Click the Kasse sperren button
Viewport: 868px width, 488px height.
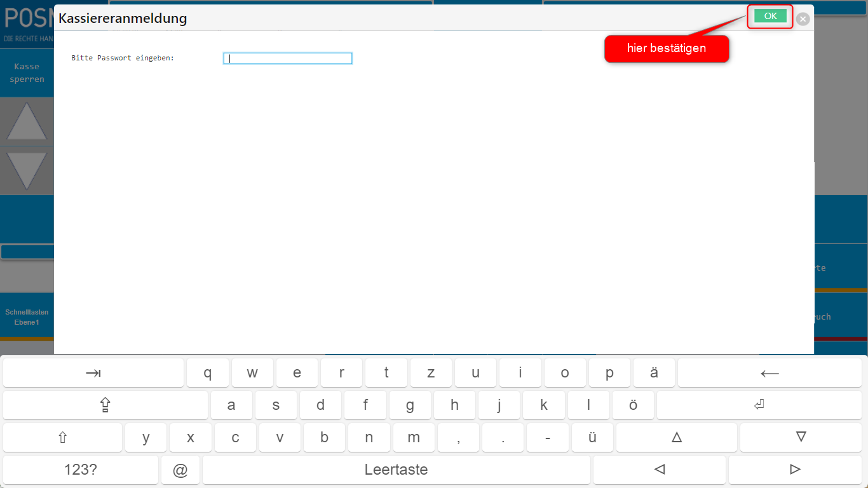point(27,73)
